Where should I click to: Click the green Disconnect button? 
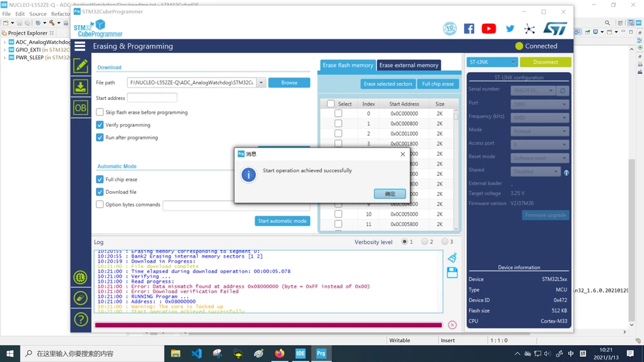(545, 62)
